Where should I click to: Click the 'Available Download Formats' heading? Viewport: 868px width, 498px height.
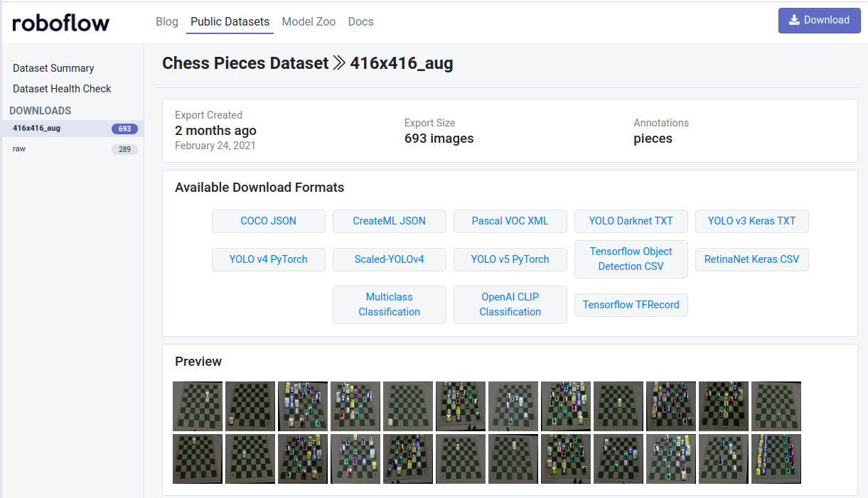[x=259, y=188]
